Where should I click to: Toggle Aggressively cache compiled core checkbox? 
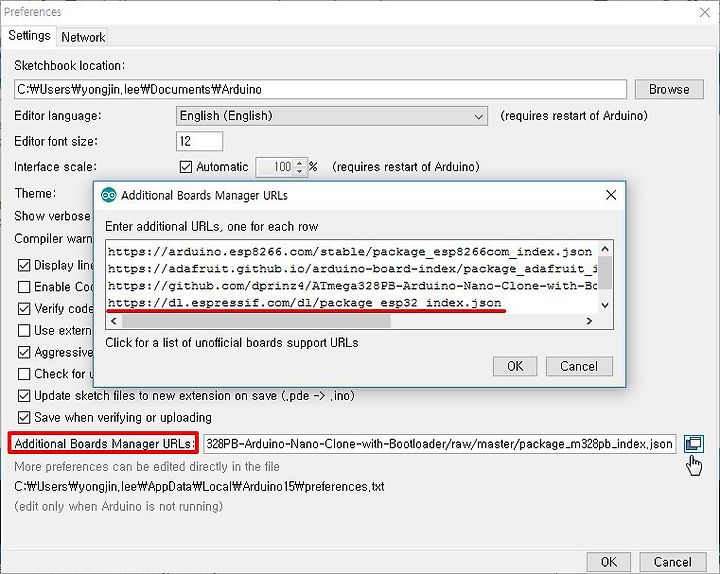[x=24, y=352]
